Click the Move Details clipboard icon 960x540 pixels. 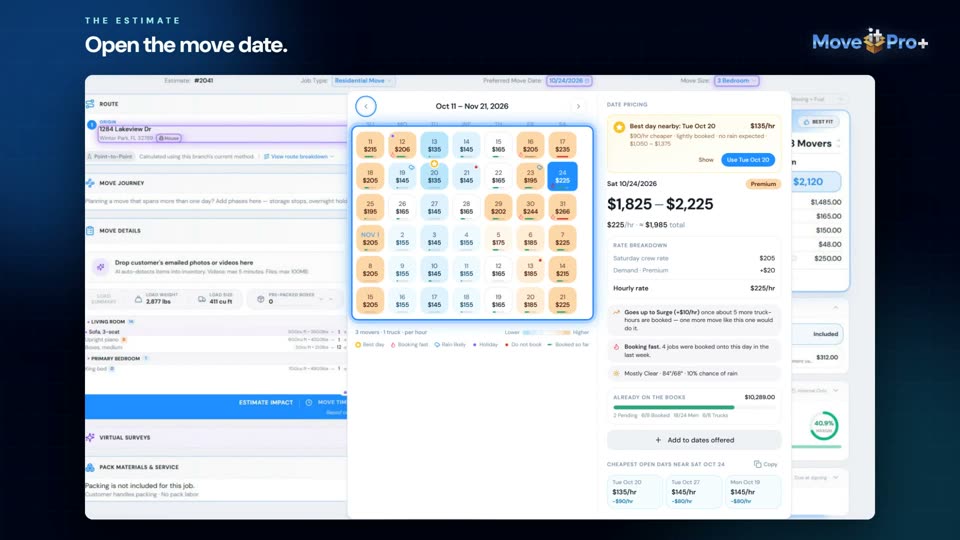point(91,231)
